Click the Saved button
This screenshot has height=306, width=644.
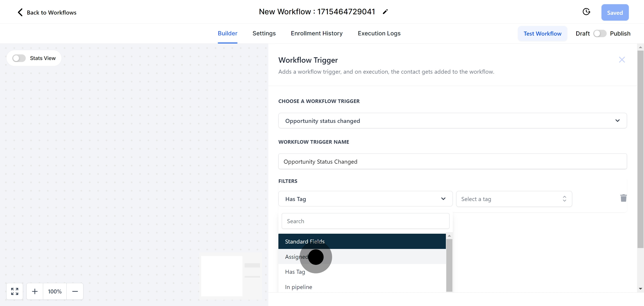[615, 13]
